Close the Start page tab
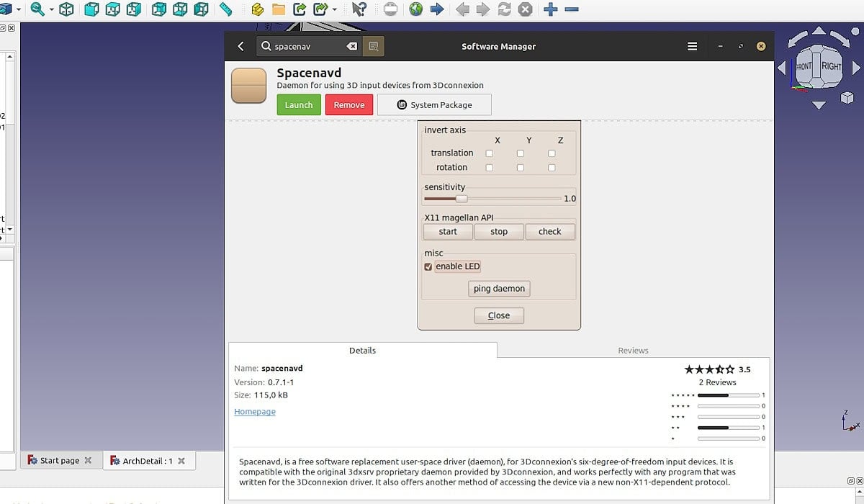The height and width of the screenshot is (504, 864). tap(88, 461)
